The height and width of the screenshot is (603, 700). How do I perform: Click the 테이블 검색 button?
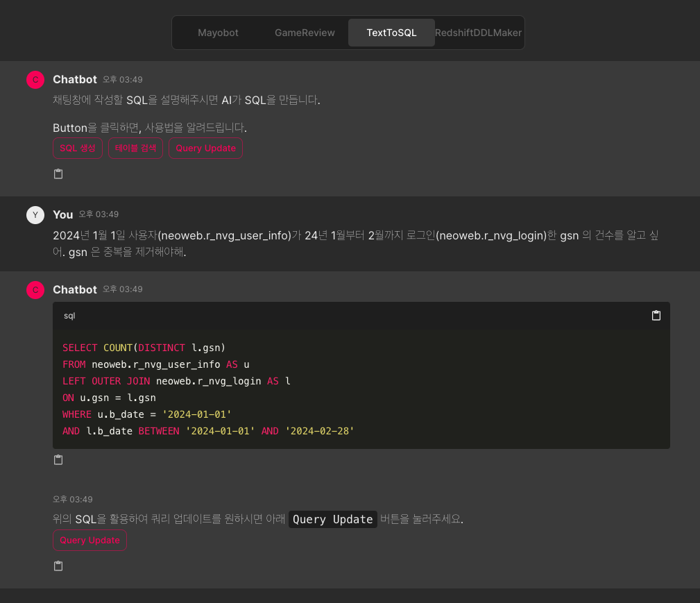click(136, 148)
